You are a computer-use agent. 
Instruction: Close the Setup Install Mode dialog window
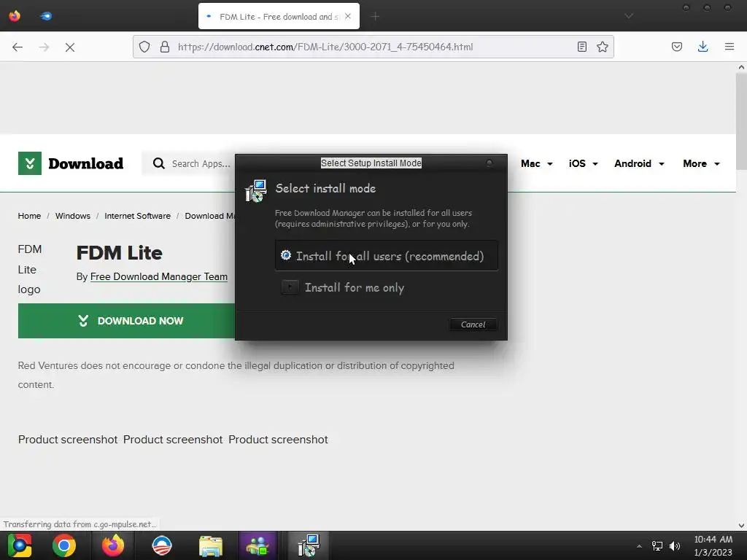click(x=489, y=163)
